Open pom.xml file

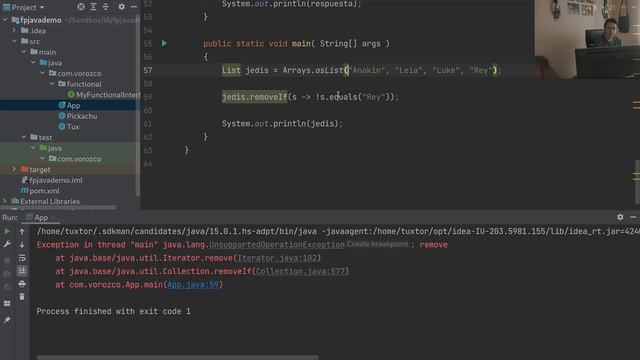click(x=40, y=191)
